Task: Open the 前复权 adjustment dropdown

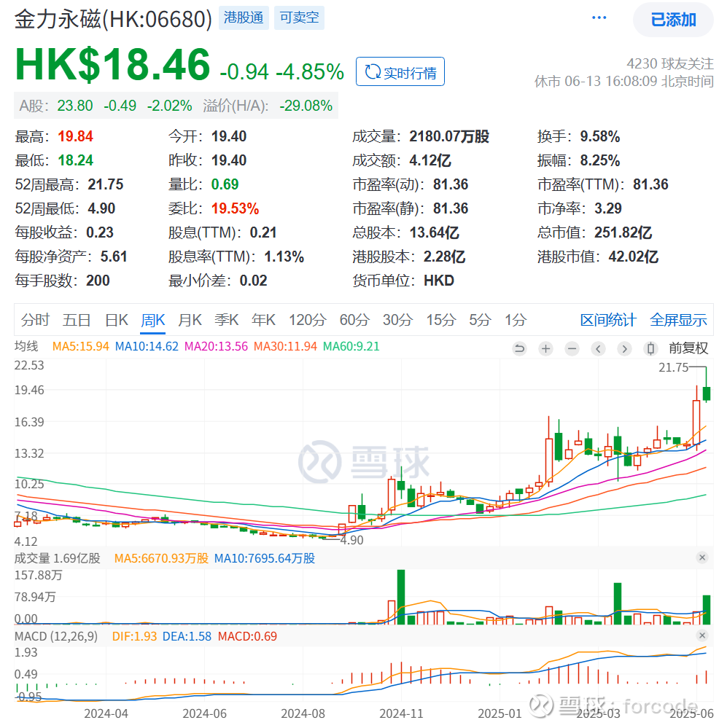Action: click(x=688, y=348)
